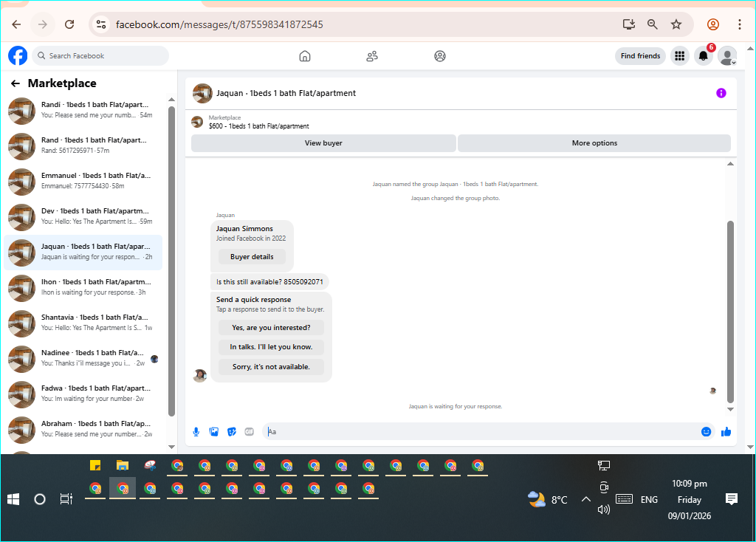Send a thumbs up like
756x542 pixels.
click(x=726, y=431)
